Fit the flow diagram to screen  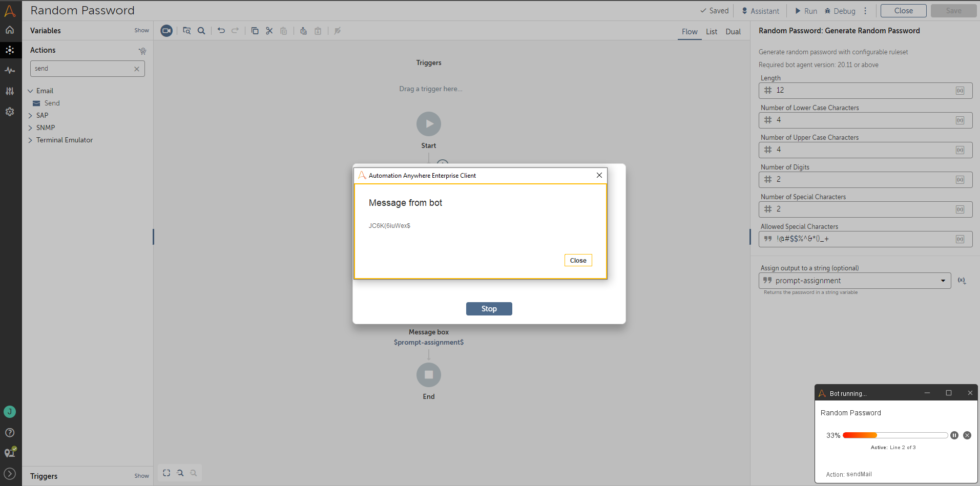[x=166, y=473]
